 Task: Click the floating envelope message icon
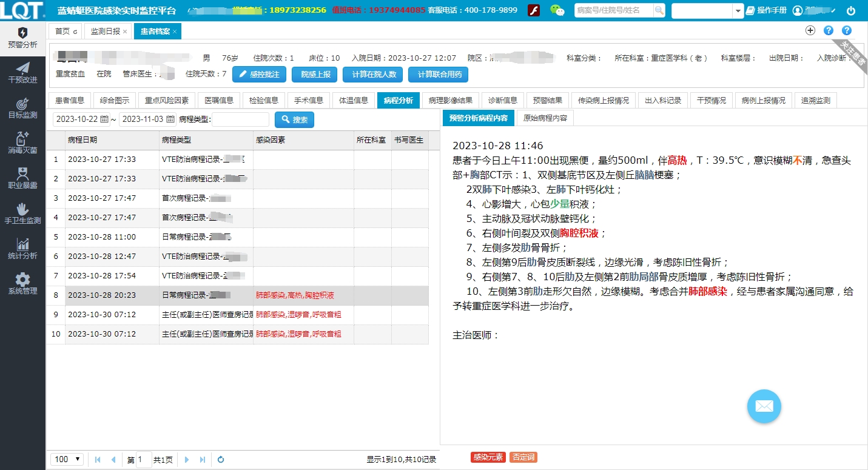(x=764, y=406)
